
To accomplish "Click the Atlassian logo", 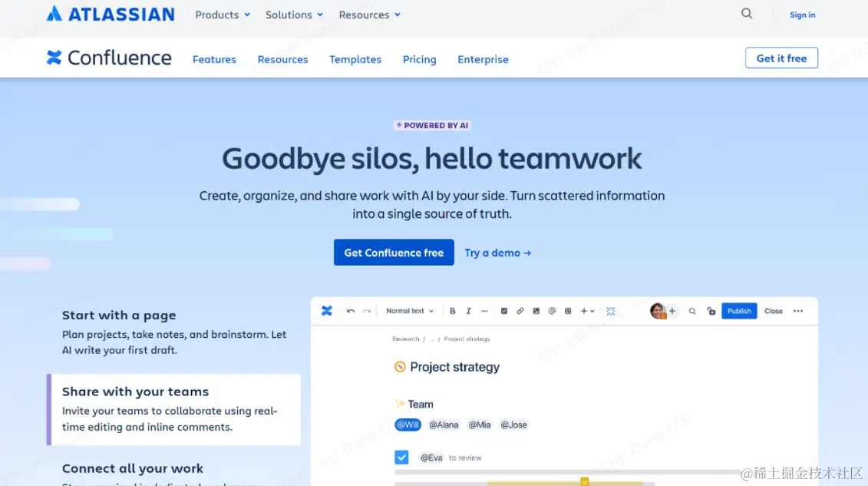I will (x=111, y=14).
